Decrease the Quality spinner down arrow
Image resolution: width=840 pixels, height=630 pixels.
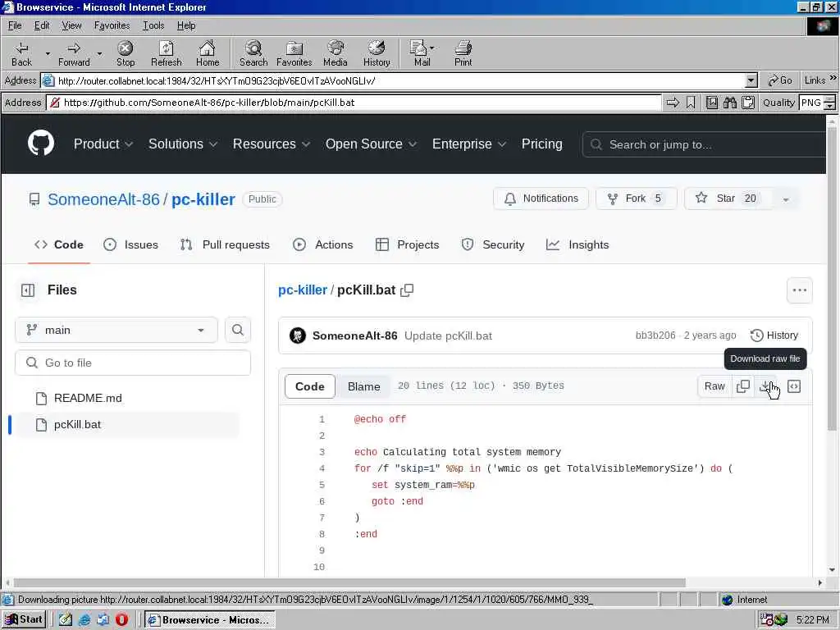pos(829,106)
